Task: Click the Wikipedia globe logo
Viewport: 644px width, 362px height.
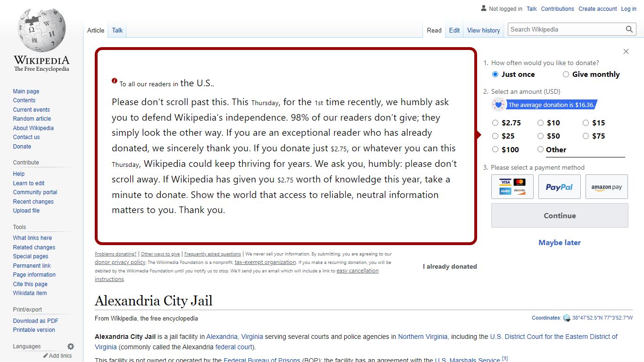Action: 41,31
